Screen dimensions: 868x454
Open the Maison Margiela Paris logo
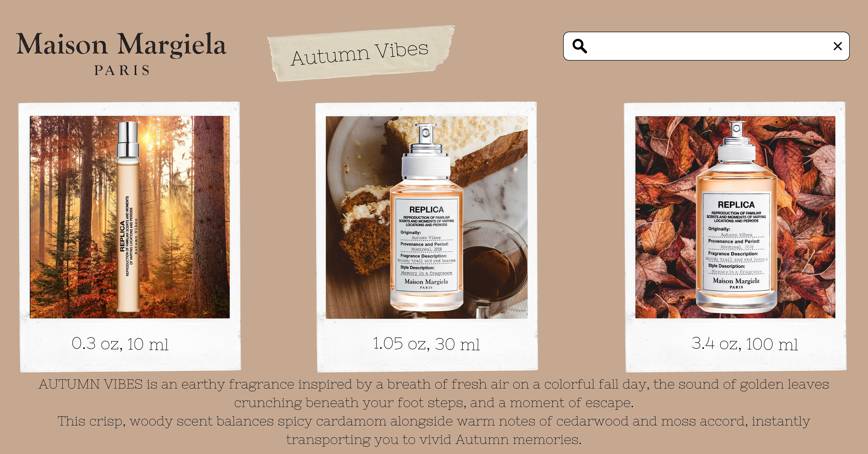point(121,53)
